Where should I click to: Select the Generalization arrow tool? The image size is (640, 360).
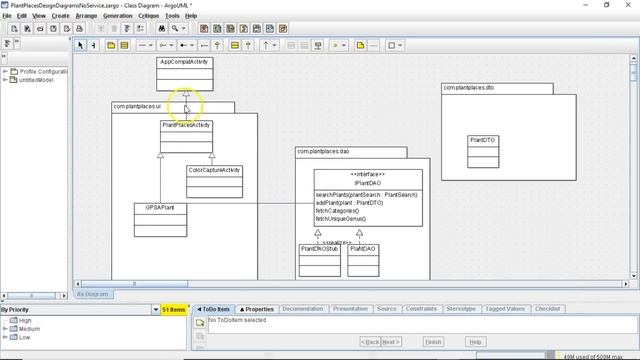pos(217,45)
